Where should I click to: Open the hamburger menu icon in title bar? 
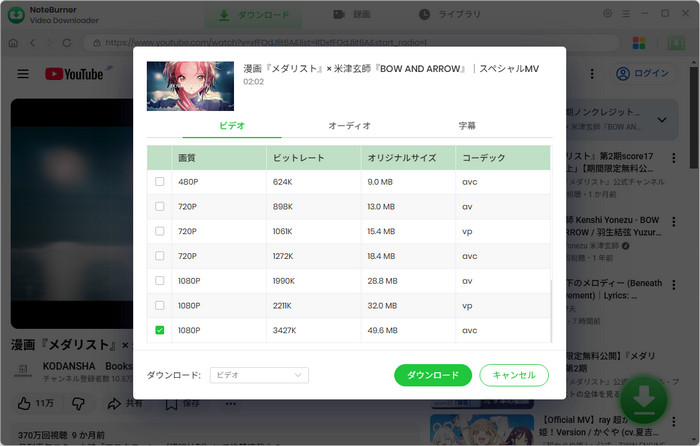(x=626, y=14)
